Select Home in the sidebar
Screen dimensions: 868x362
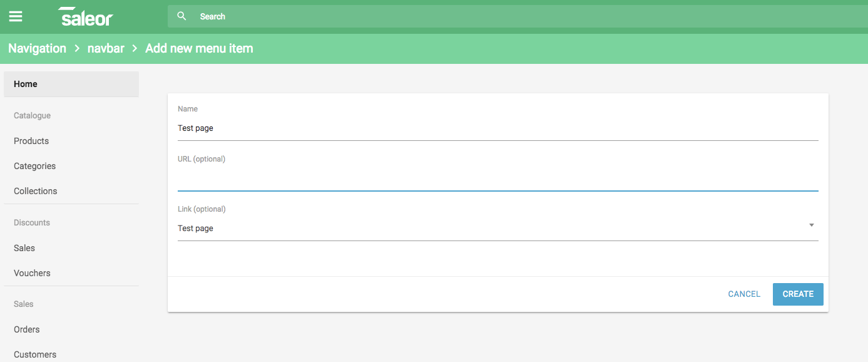click(x=25, y=83)
